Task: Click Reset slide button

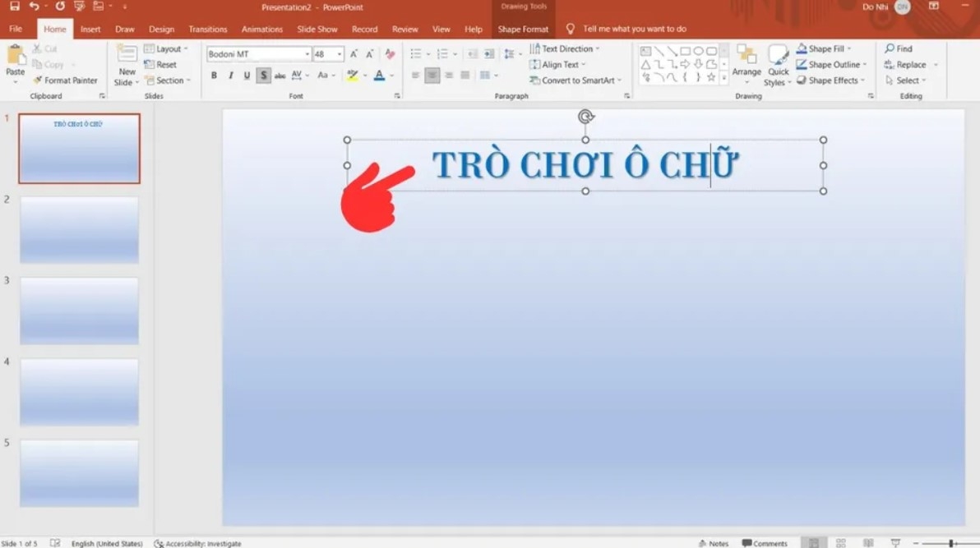Action: (160, 64)
